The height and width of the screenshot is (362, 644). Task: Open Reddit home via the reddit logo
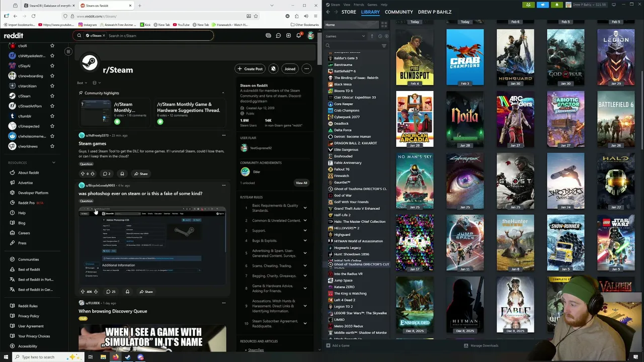(14, 36)
